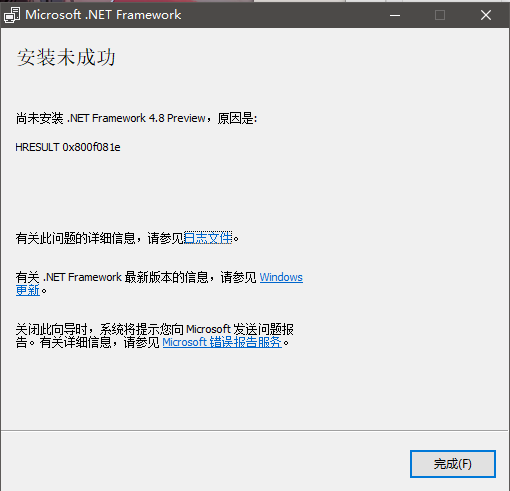510x491 pixels.
Task: Open the Microsoft 错误报告服务 link
Action: (x=222, y=342)
